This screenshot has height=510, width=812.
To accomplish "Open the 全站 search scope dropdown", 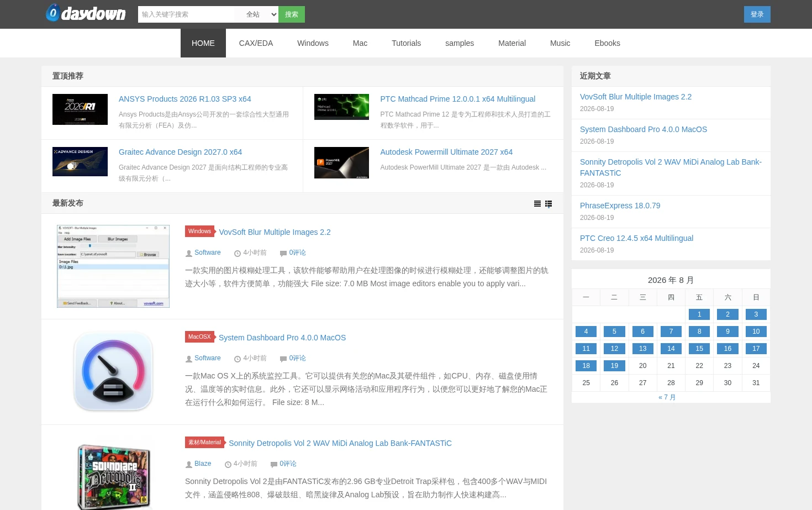I will click(x=256, y=14).
